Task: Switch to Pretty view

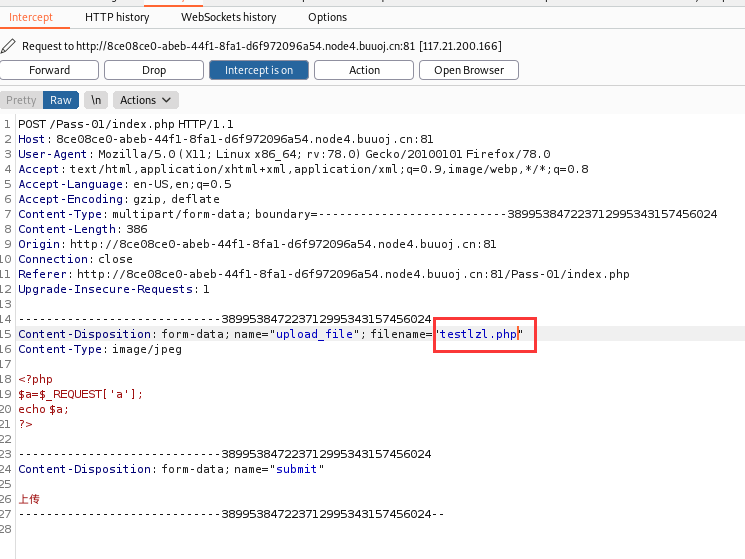Action: coord(21,100)
